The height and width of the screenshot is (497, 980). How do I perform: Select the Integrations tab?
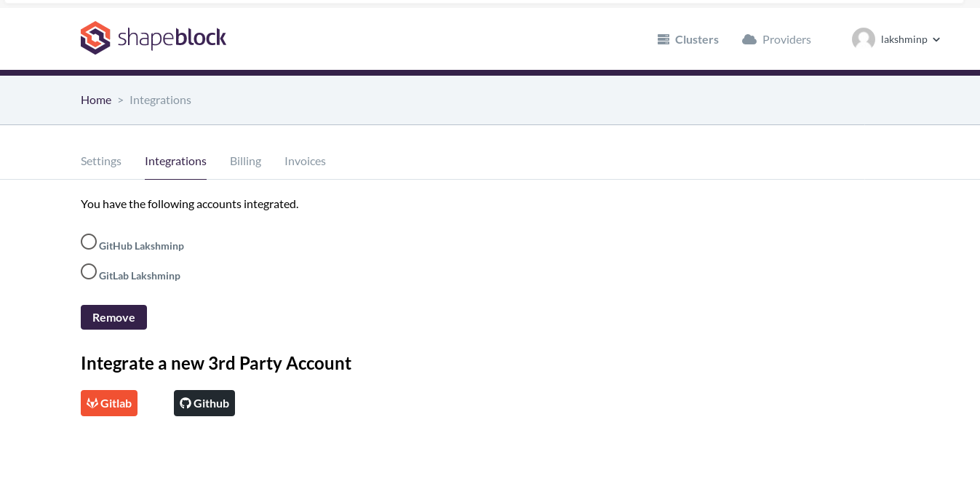pyautogui.click(x=175, y=161)
